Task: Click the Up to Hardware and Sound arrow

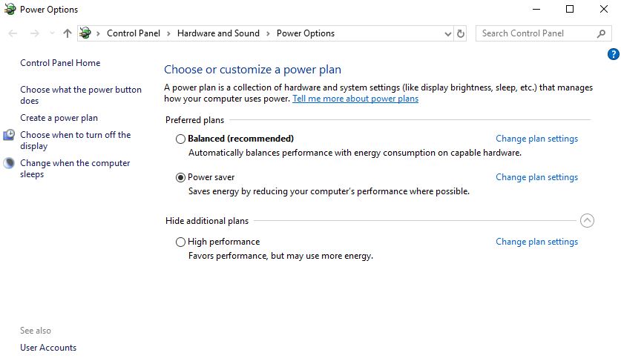Action: (68, 33)
